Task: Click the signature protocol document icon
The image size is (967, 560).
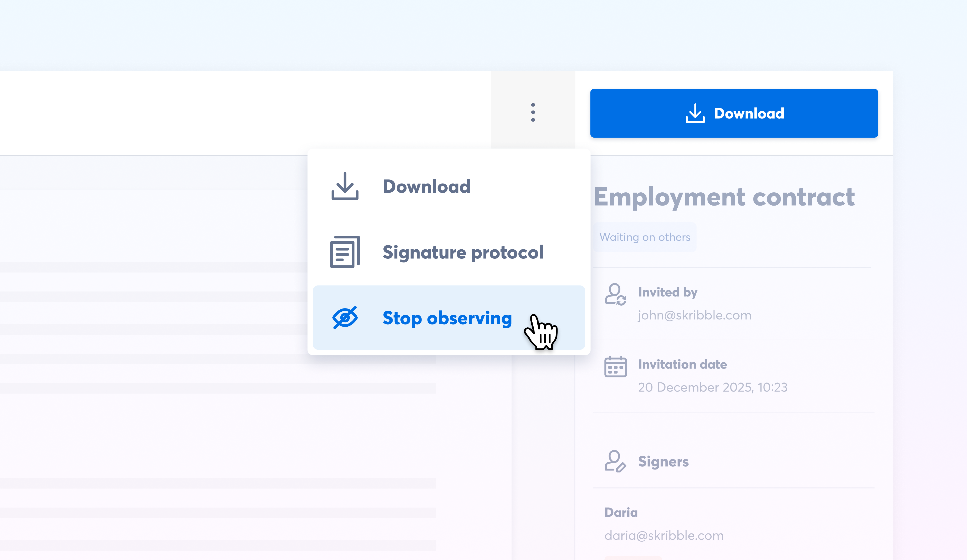Action: (x=345, y=252)
